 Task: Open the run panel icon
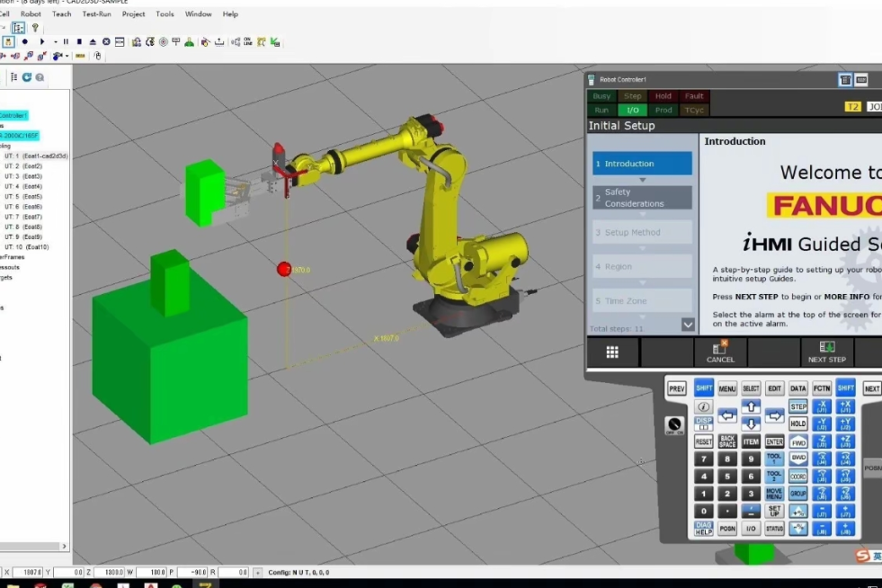pyautogui.click(x=120, y=41)
